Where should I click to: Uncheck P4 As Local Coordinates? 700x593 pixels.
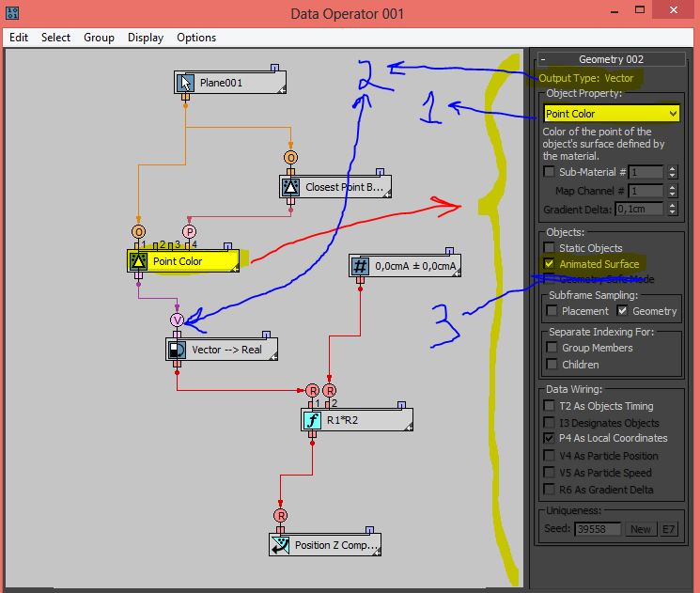[550, 438]
